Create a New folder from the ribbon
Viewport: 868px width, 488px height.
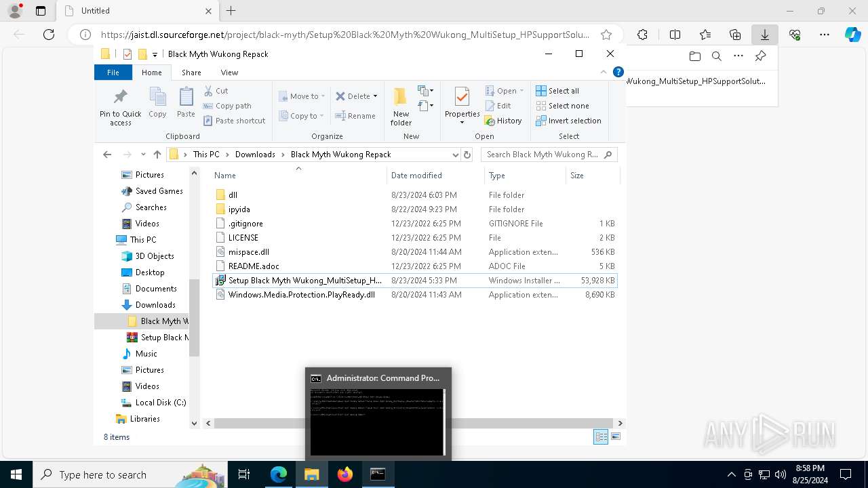click(x=401, y=106)
